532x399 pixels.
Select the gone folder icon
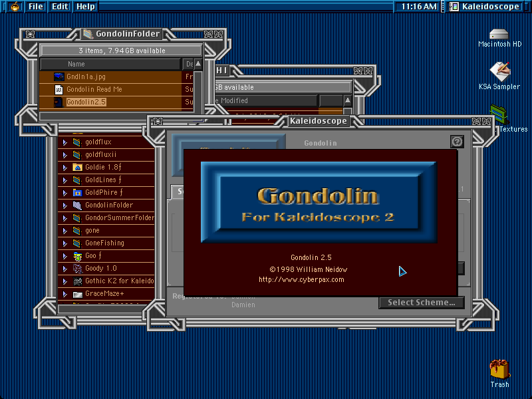(x=77, y=231)
